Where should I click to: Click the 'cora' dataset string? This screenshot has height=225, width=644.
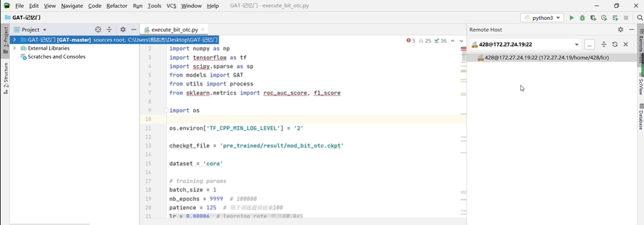[213, 163]
